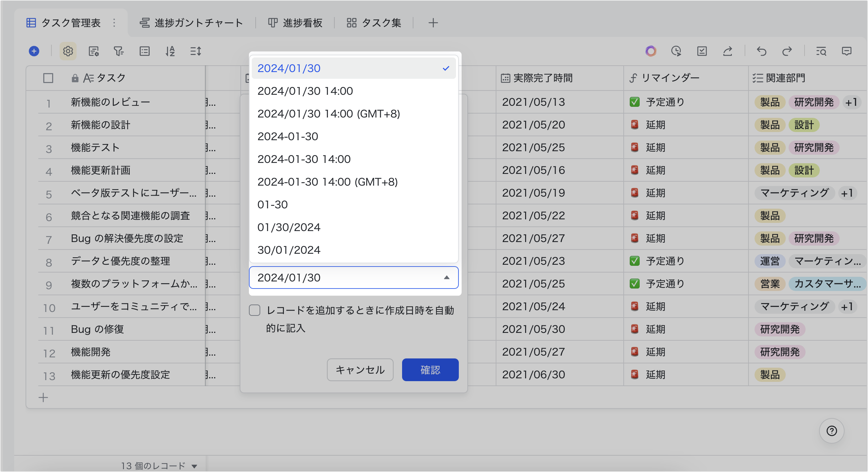Click the help question mark button
The image size is (868, 472).
point(831,431)
